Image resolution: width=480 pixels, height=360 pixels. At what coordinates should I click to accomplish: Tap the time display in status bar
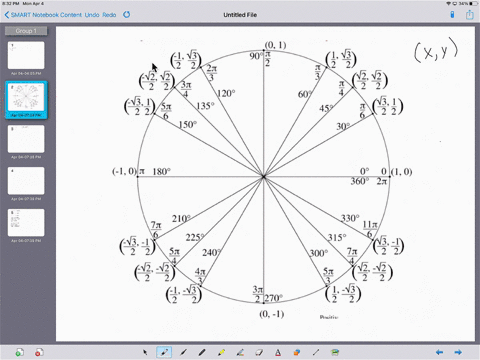coord(11,3)
